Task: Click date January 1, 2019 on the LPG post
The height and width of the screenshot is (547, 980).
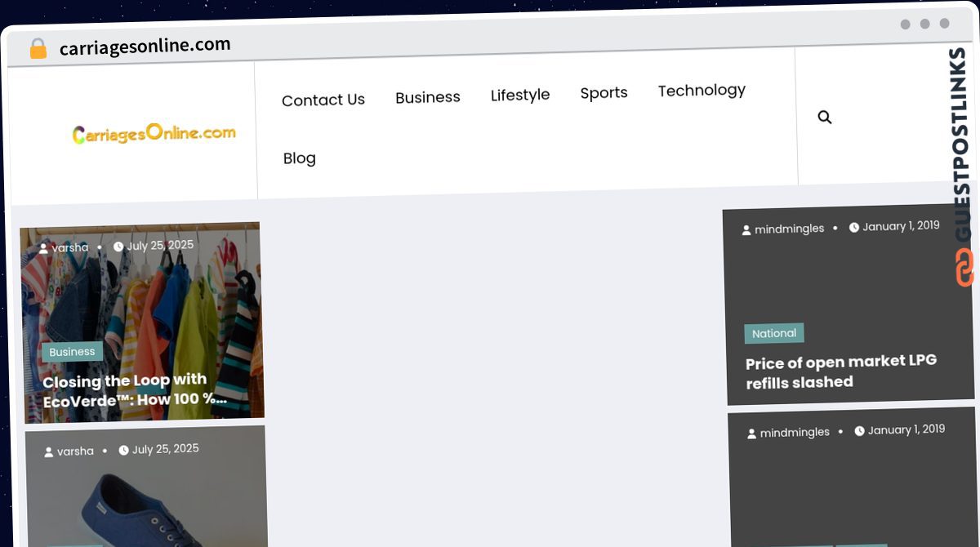Action: (x=901, y=226)
